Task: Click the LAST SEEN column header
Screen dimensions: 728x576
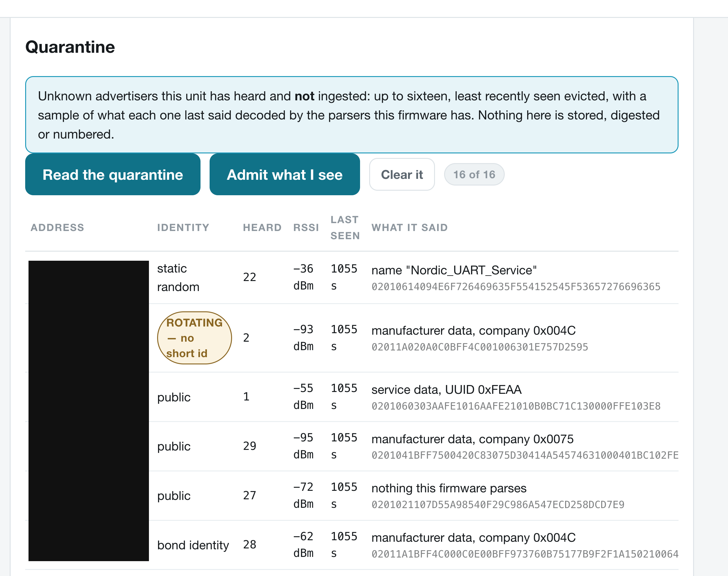Action: (x=345, y=228)
